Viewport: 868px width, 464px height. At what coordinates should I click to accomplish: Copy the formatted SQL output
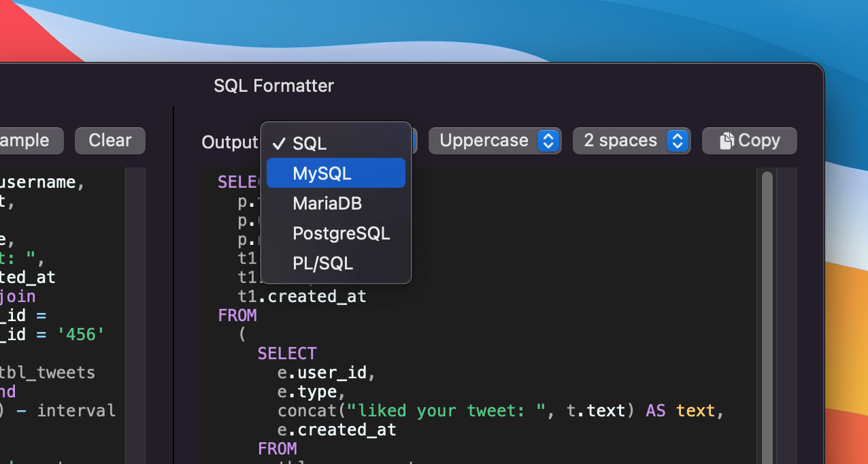[749, 140]
